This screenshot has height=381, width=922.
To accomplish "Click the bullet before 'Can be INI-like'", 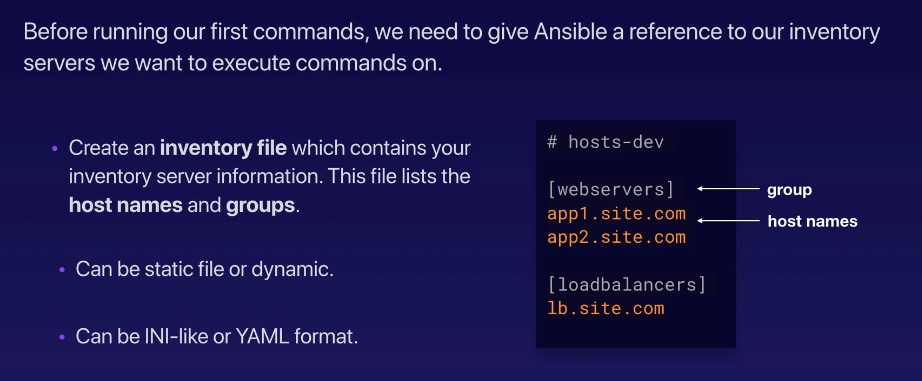I will [x=62, y=337].
